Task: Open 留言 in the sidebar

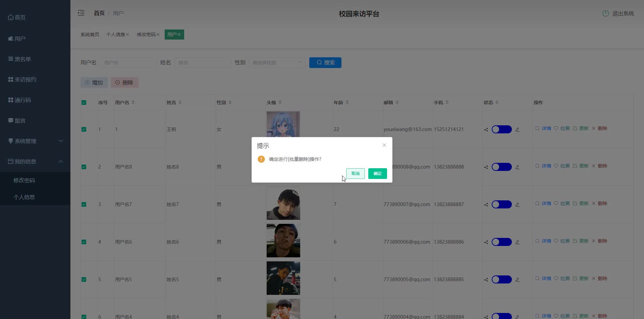Action: 35,121
